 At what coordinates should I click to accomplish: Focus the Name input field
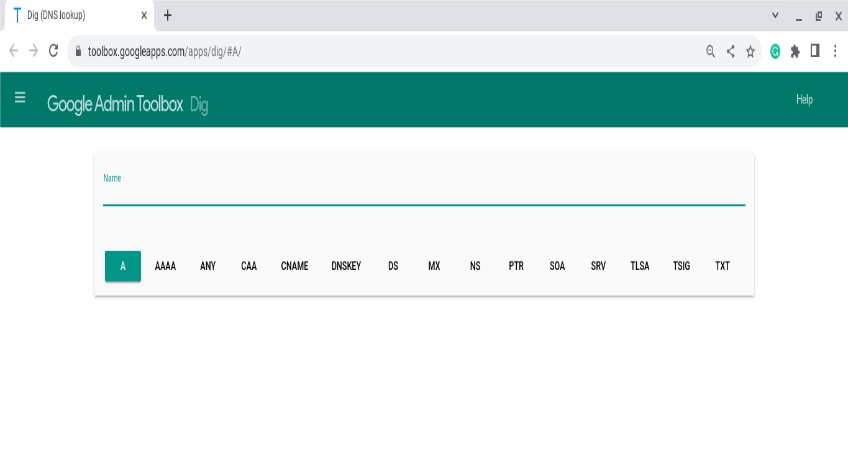[424, 195]
